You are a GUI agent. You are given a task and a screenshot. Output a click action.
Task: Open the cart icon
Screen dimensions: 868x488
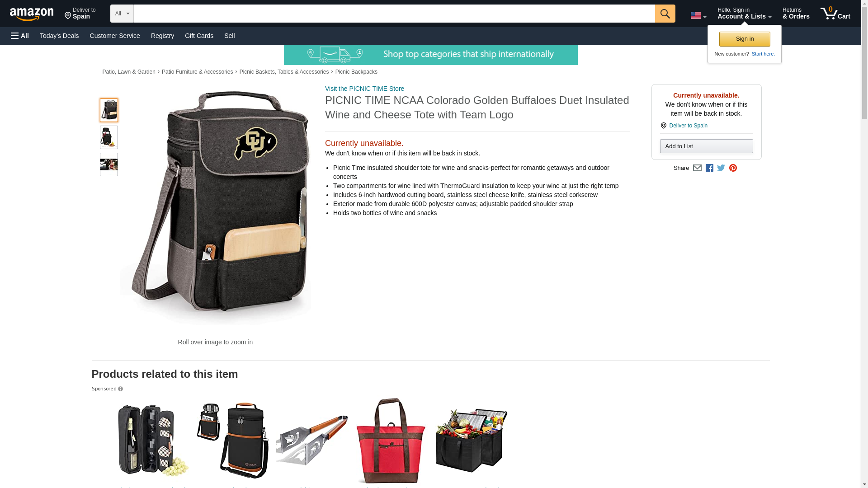835,14
